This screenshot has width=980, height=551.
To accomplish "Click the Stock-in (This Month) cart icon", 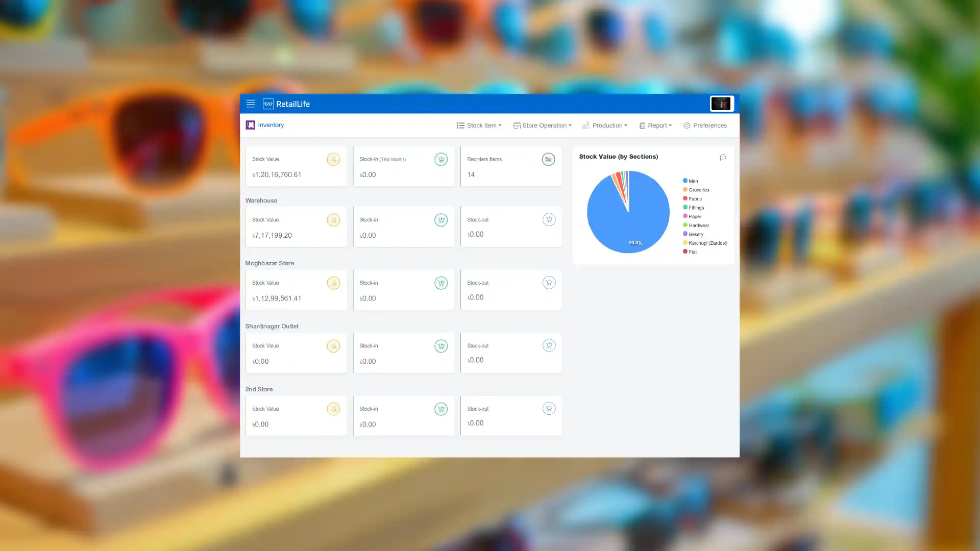I will click(441, 160).
